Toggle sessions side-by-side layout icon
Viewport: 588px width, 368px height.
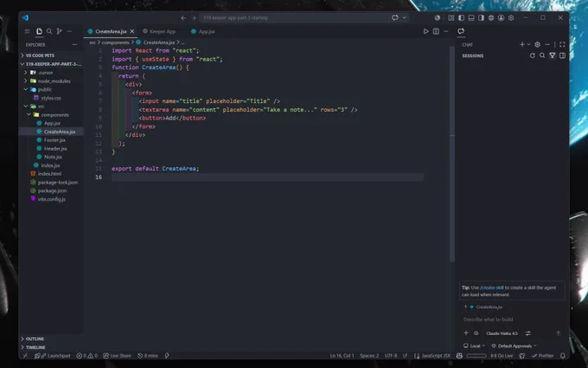coord(562,55)
